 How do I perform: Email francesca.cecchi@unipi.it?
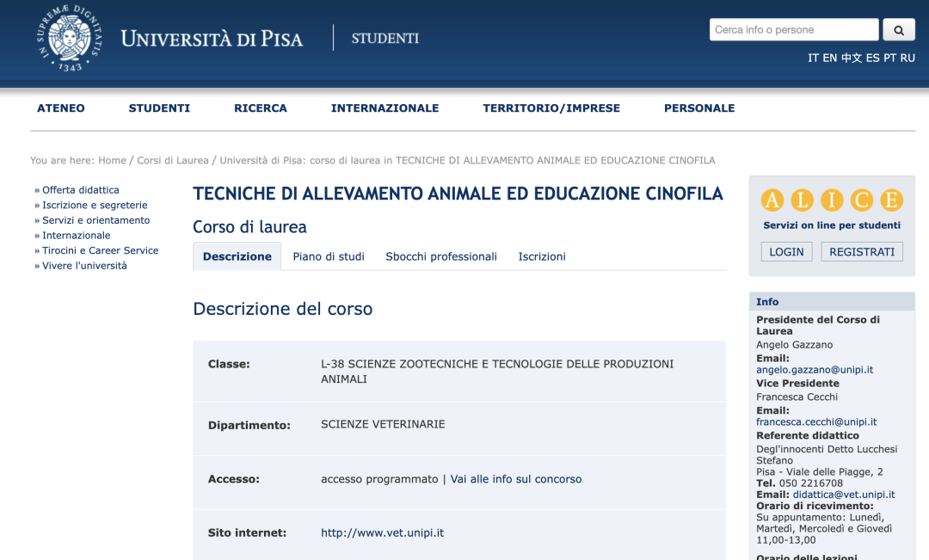pos(815,422)
